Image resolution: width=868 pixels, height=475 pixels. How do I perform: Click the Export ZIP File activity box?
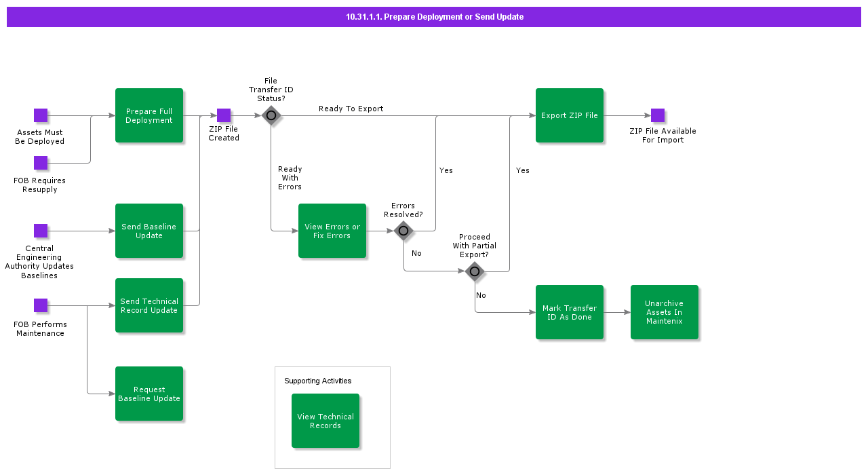(570, 115)
